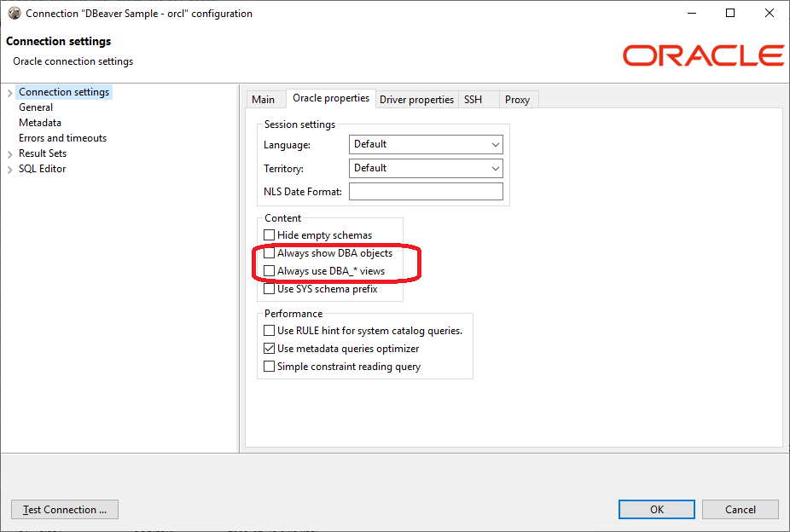The height and width of the screenshot is (532, 790).
Task: Click the DBeaver application icon in title bar
Action: [x=14, y=13]
